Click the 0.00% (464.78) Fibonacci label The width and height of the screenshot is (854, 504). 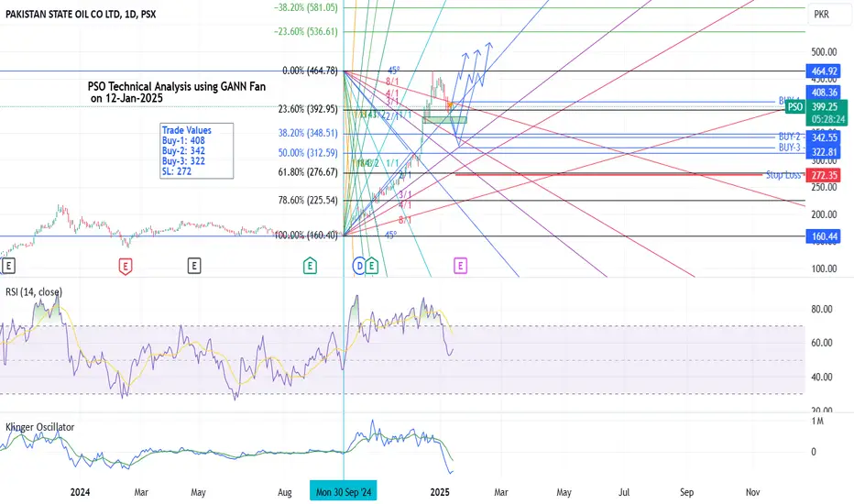tap(310, 71)
